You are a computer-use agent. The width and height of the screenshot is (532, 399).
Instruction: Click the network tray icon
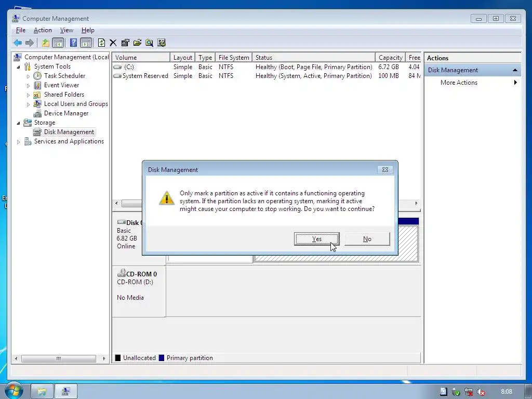pos(469,392)
